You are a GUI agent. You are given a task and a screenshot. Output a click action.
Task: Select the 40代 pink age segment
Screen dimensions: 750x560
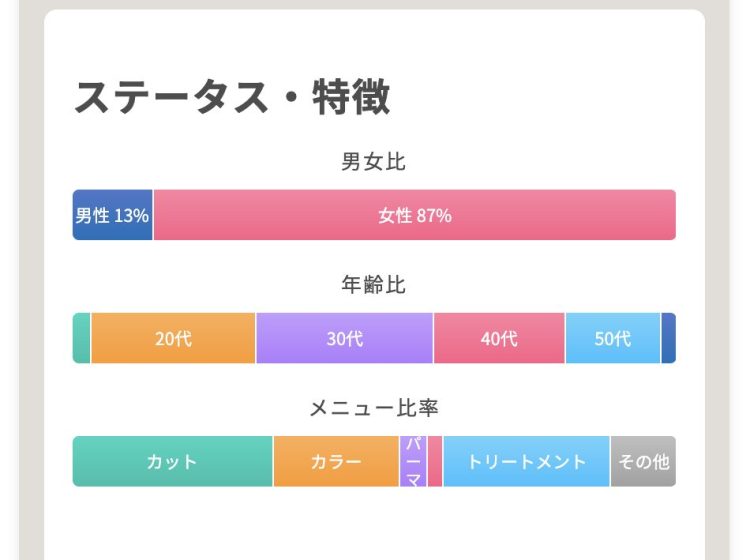click(x=499, y=338)
